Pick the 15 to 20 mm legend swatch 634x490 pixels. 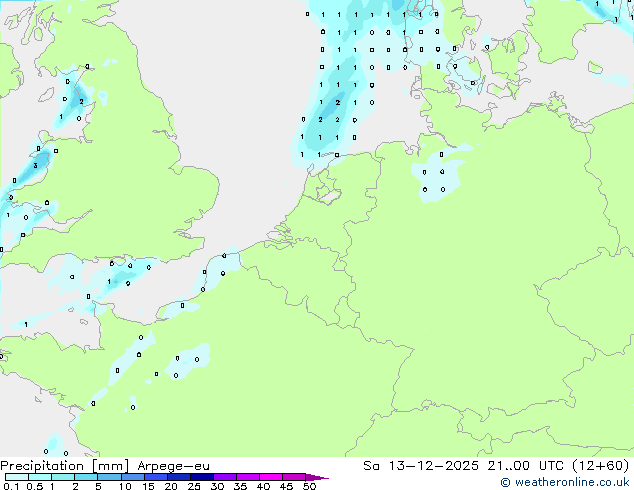pos(155,477)
